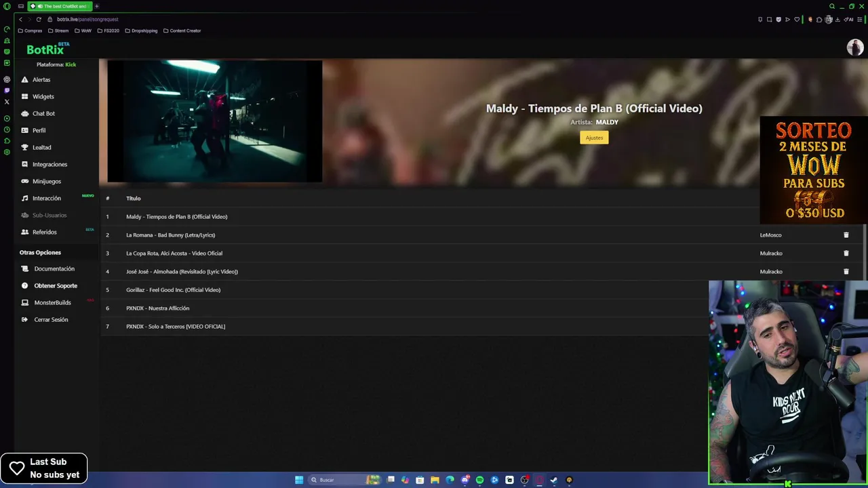Click the browser extensions cube icon
The height and width of the screenshot is (488, 868).
click(x=819, y=19)
